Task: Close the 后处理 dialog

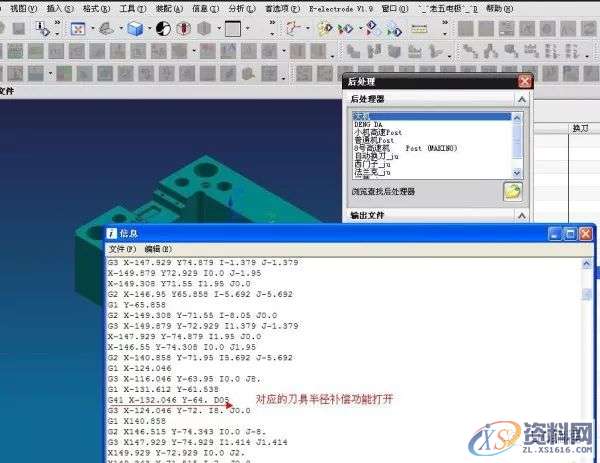Action: pos(524,81)
